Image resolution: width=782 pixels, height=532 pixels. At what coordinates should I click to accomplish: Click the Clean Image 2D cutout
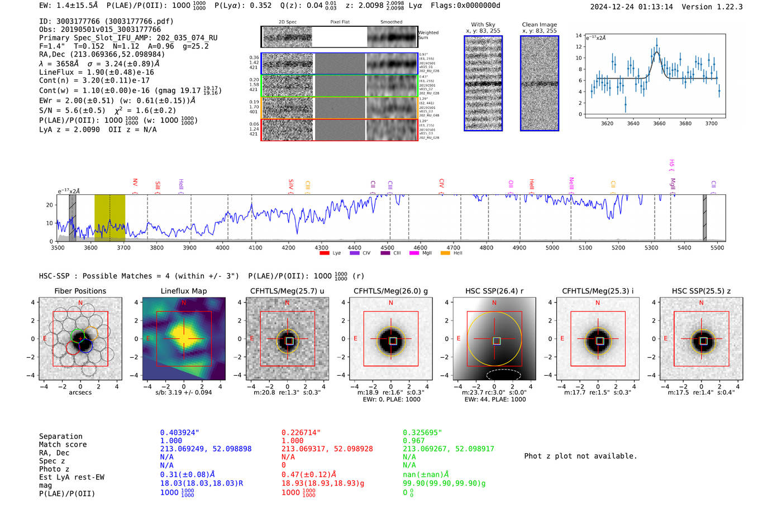(x=540, y=83)
